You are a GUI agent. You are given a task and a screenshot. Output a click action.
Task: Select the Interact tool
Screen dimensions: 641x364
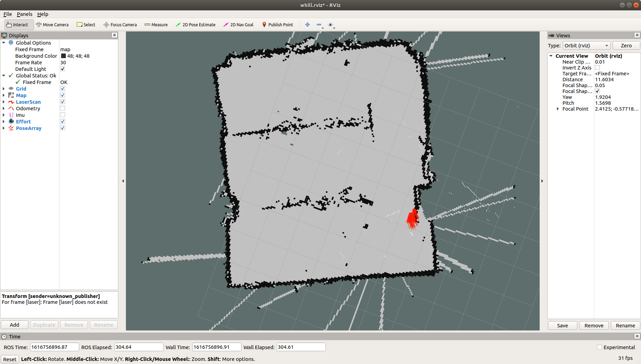[x=18, y=25]
